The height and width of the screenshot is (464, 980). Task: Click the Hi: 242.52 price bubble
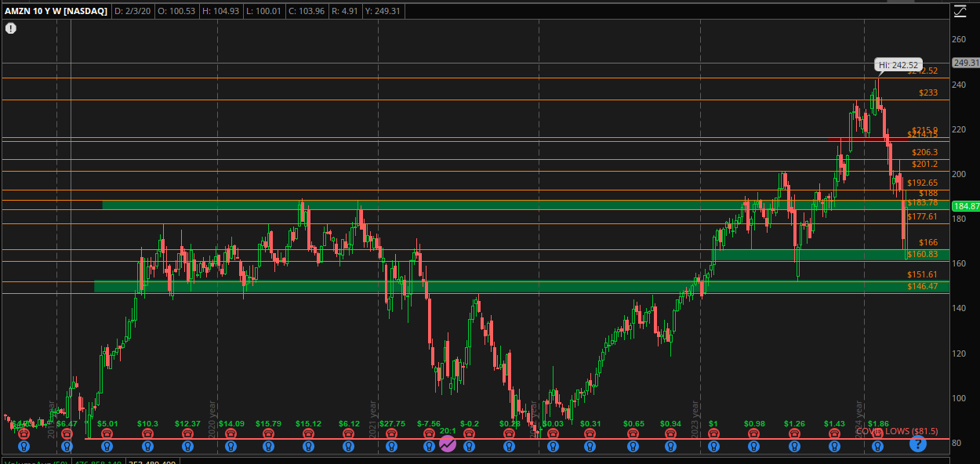pyautogui.click(x=897, y=65)
